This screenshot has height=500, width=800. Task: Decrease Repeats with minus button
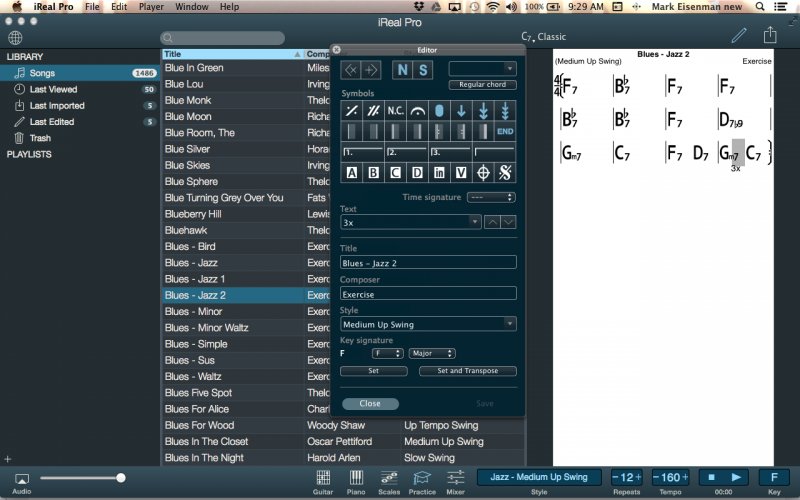click(x=615, y=478)
